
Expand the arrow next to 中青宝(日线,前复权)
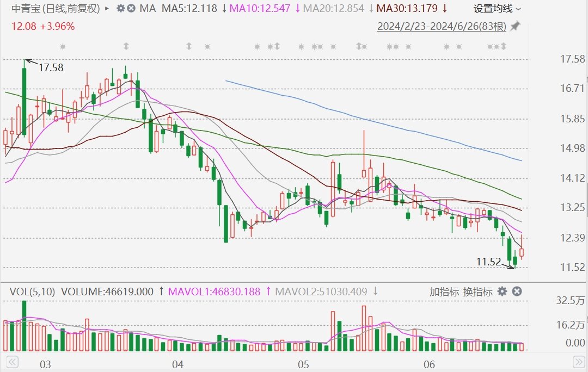point(107,8)
